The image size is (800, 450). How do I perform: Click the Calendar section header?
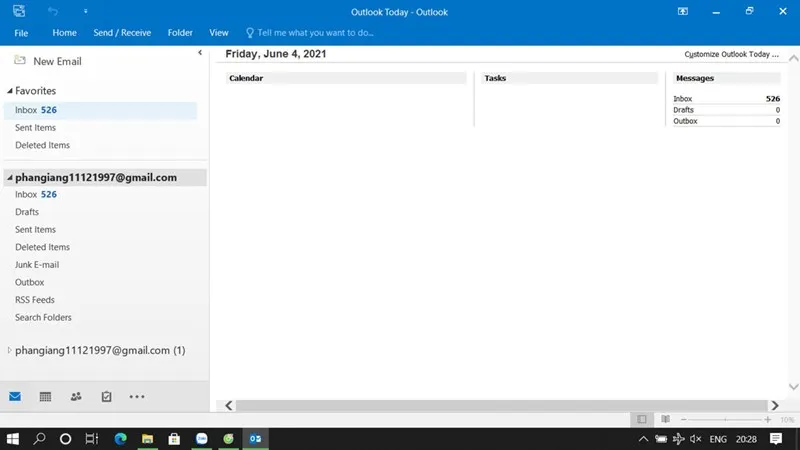(x=346, y=78)
